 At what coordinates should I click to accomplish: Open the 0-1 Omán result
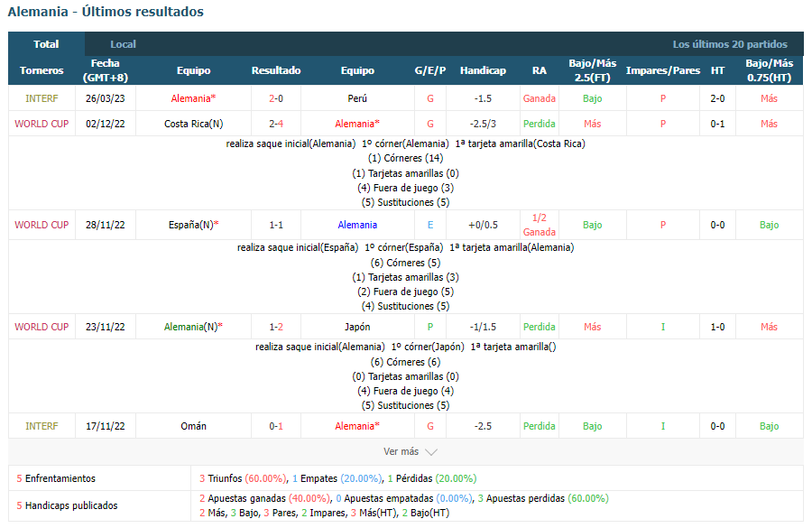[276, 426]
